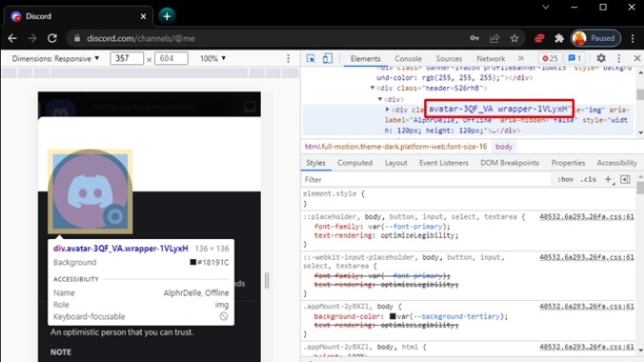Select the Accessibility tab

(617, 163)
